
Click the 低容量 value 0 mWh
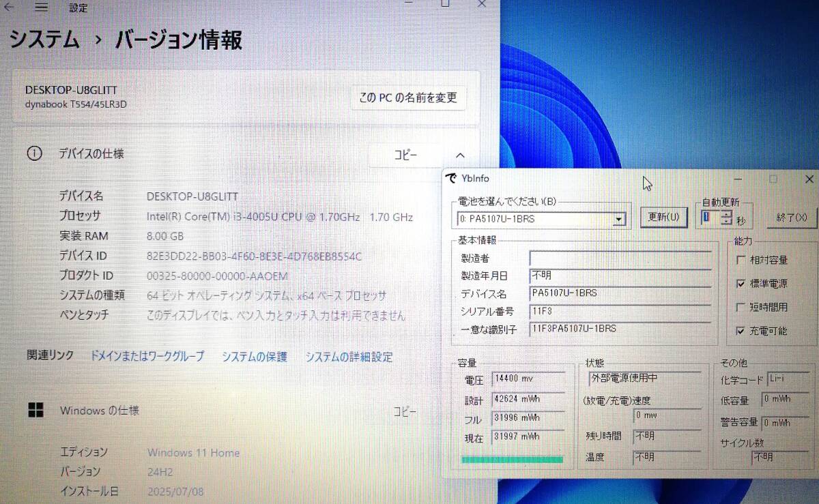pyautogui.click(x=786, y=400)
